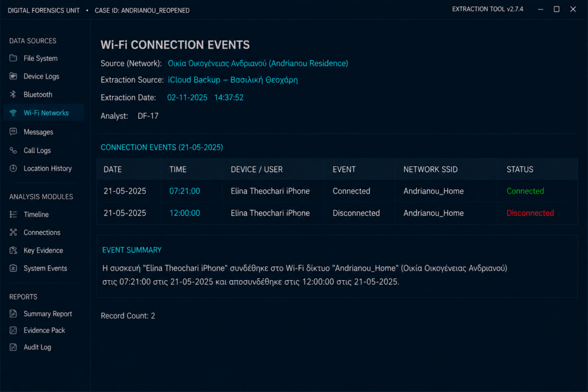This screenshot has width=588, height=392.
Task: Sort by the STATUS column header
Action: pos(520,169)
